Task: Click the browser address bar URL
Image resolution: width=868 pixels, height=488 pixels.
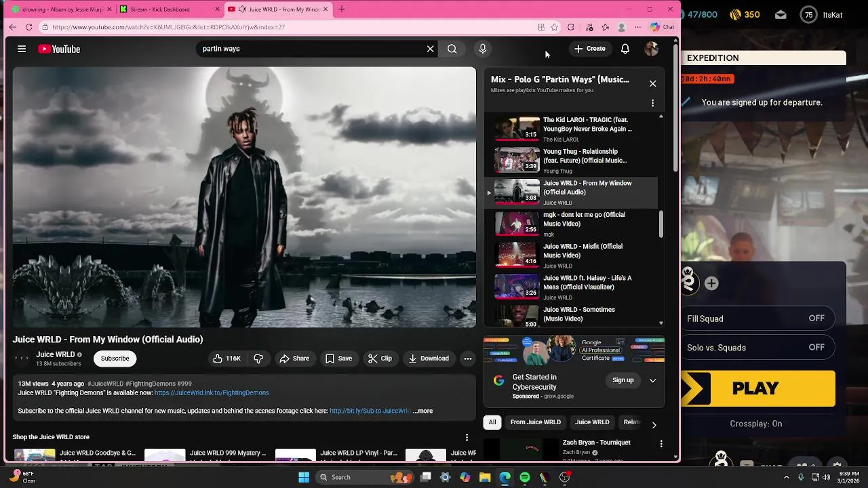Action: (168, 27)
